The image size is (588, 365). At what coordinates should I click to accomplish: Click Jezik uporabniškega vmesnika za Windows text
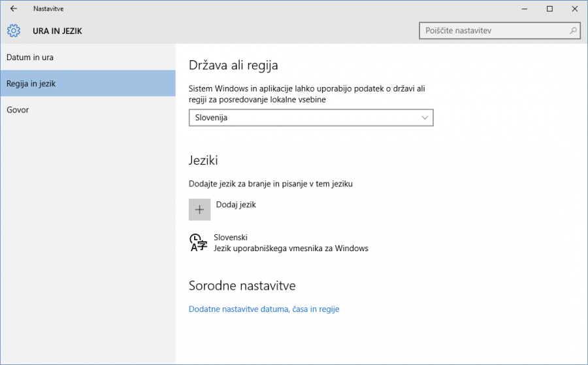[291, 249]
